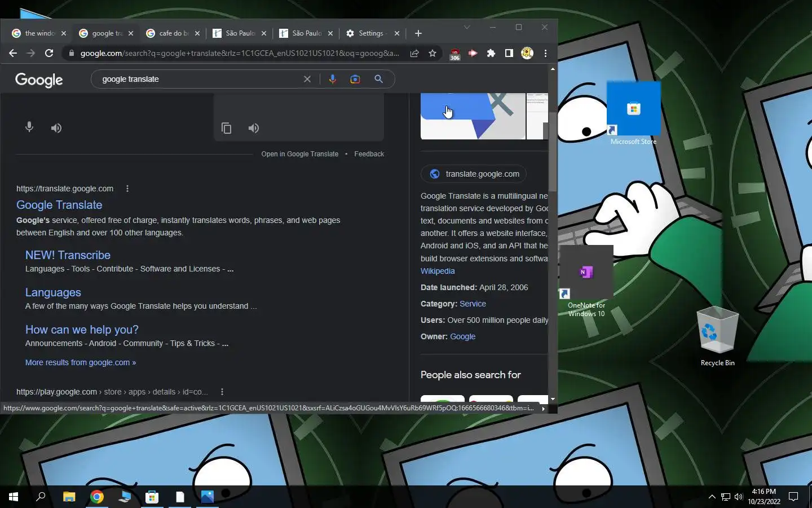The height and width of the screenshot is (508, 812).
Task: Select the Microsoft Store desktop shortcut
Action: point(633,113)
